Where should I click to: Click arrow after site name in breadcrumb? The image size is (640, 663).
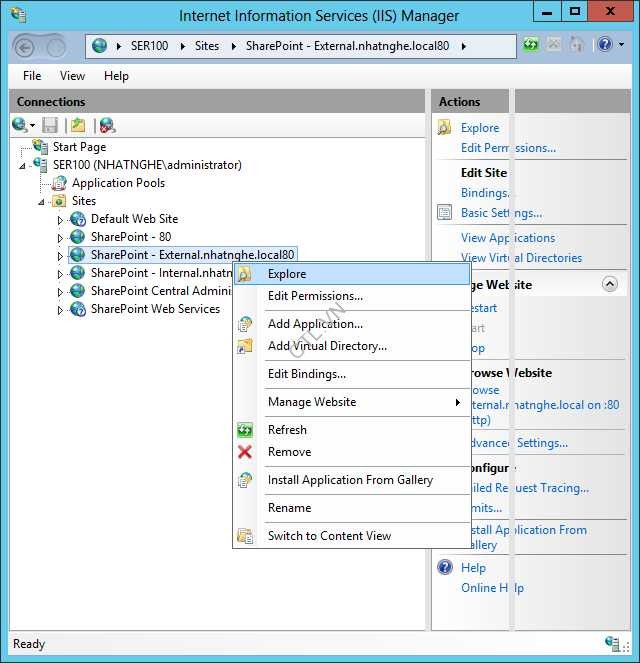pyautogui.click(x=464, y=46)
